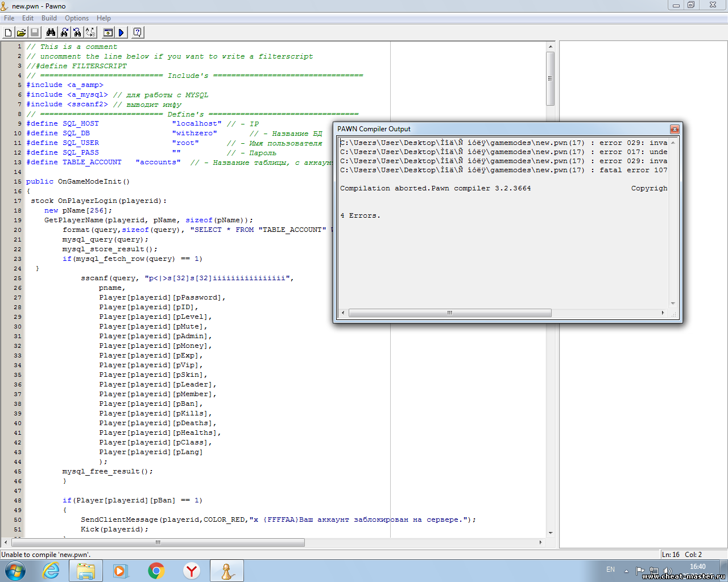Click the compiler output horizontal scrollbar thumb
The image size is (728, 582).
point(449,313)
